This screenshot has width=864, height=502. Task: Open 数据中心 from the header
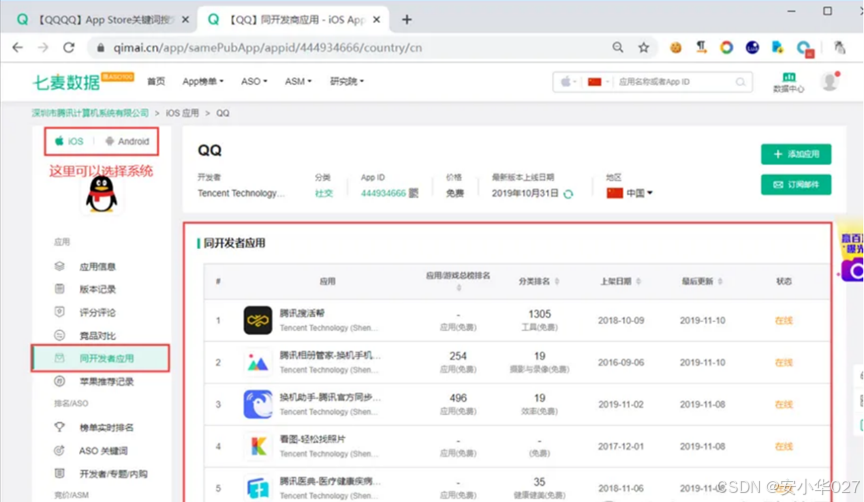point(789,83)
